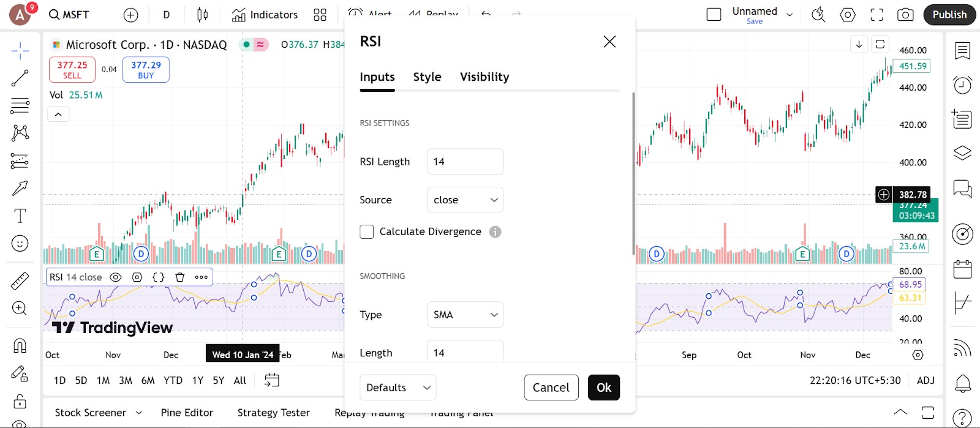Click the smoothing Length input field

(x=466, y=351)
